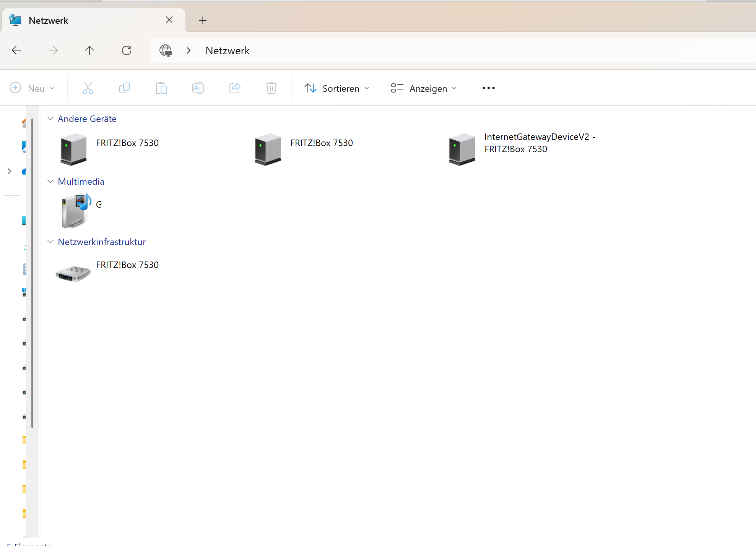Collapse the Andere Geräte group

(50, 119)
